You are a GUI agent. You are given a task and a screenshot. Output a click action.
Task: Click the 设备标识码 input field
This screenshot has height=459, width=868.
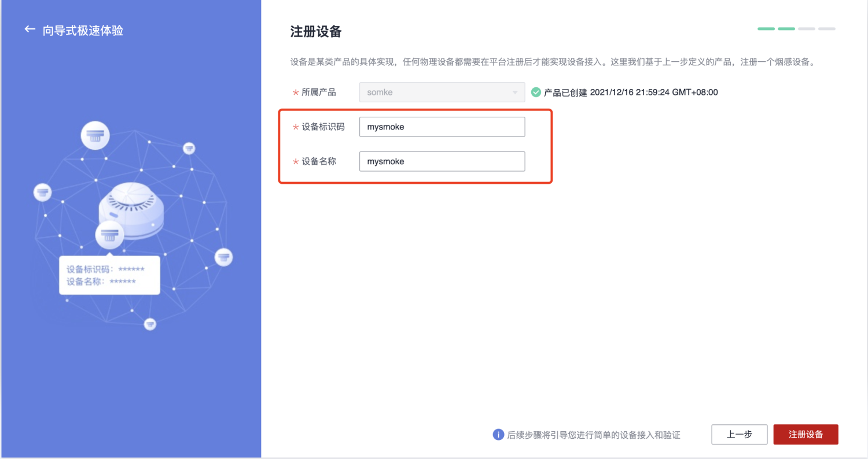coord(442,127)
